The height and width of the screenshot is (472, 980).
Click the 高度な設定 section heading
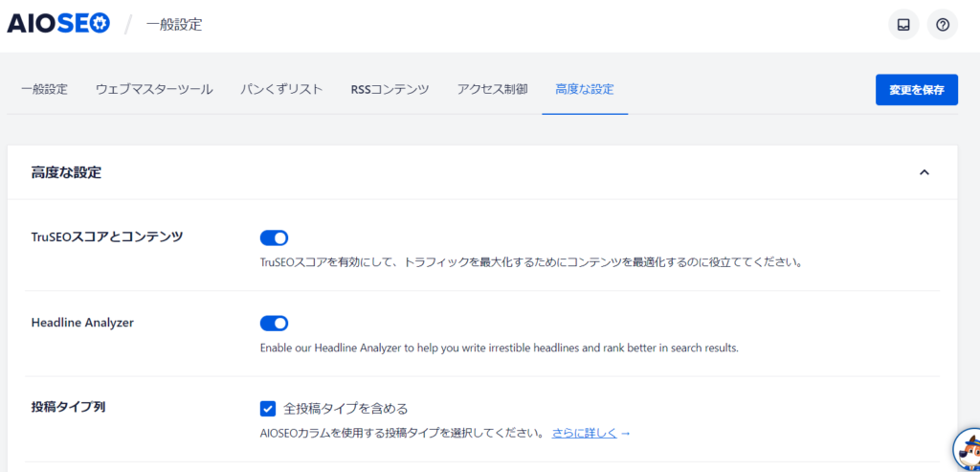66,172
